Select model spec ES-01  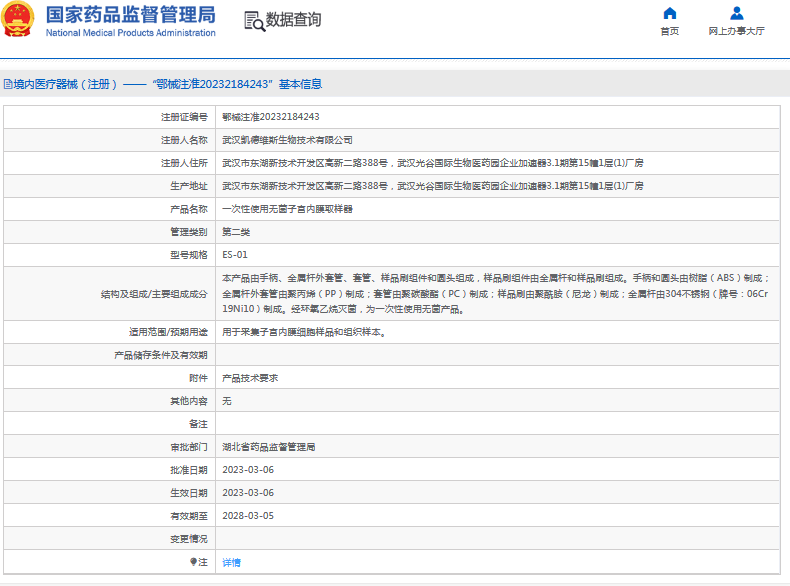click(235, 255)
